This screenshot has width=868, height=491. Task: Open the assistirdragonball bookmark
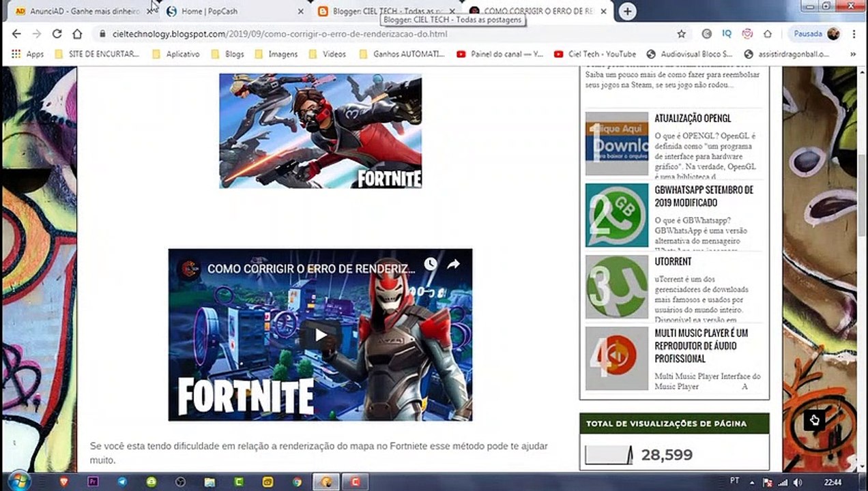(x=787, y=54)
